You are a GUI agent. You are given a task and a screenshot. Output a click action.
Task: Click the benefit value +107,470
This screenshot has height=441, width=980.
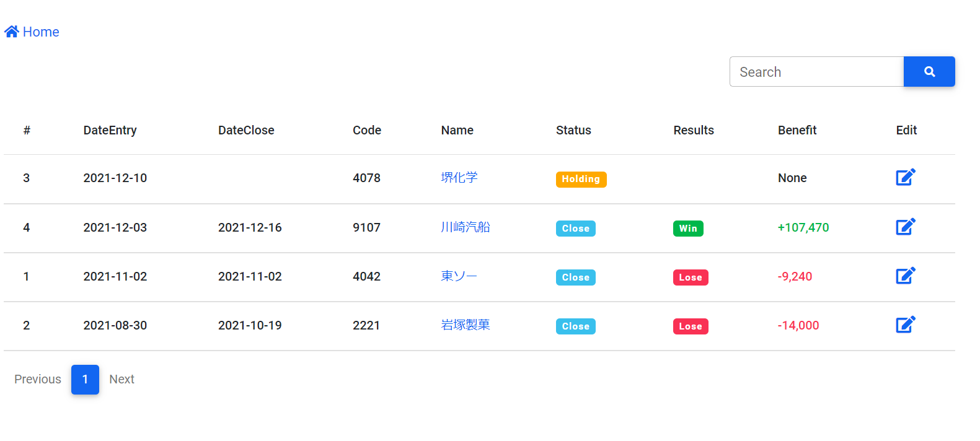click(x=803, y=227)
